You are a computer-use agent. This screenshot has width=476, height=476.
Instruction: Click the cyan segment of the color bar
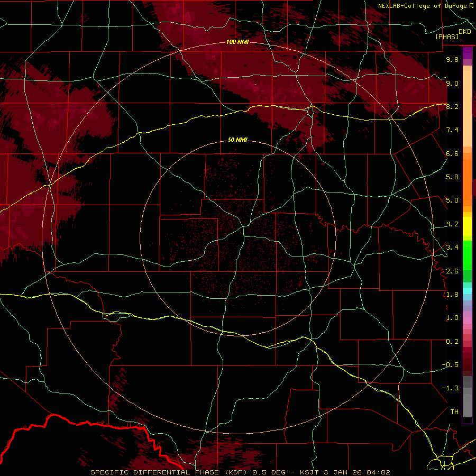click(467, 291)
